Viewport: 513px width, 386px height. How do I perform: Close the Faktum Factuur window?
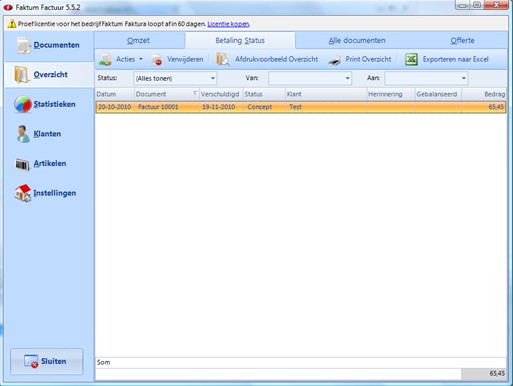click(496, 5)
